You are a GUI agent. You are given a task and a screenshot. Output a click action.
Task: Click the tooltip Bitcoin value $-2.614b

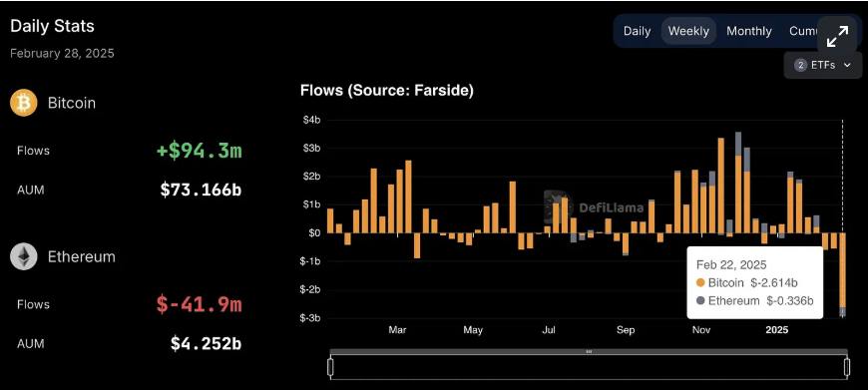(x=774, y=282)
